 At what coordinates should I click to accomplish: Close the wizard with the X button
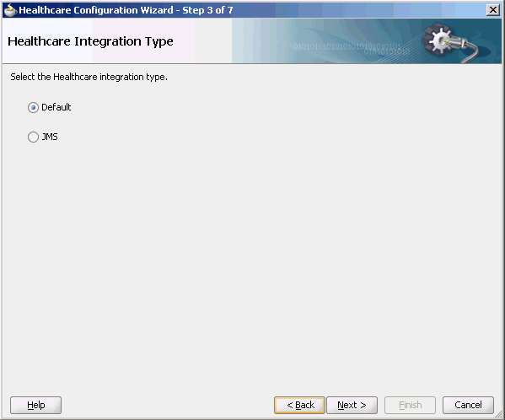point(493,10)
